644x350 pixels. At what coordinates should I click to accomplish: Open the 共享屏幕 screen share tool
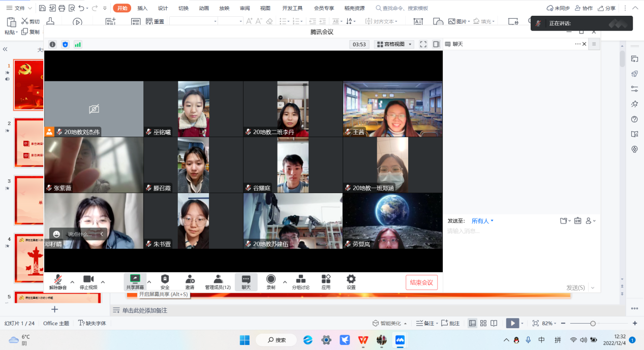click(135, 281)
